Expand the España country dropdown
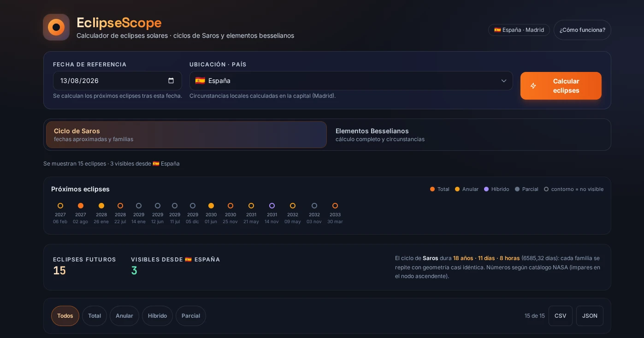This screenshot has height=338, width=644. tap(351, 81)
